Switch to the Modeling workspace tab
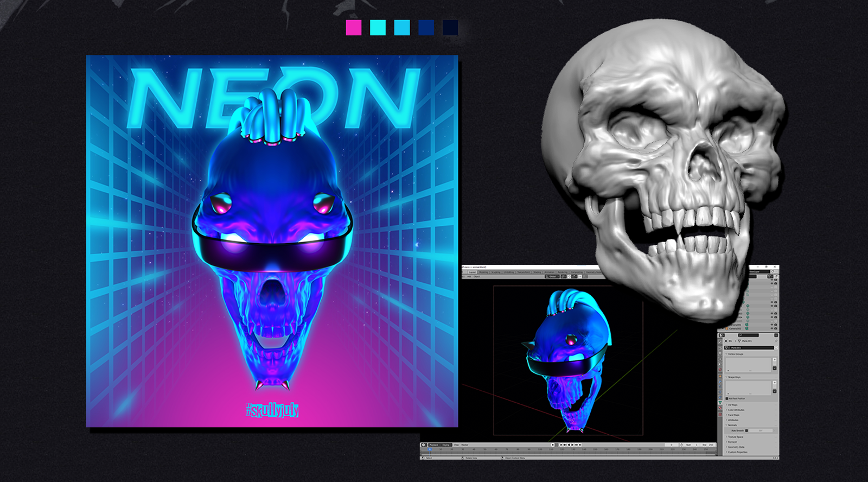The height and width of the screenshot is (482, 868). 483,272
